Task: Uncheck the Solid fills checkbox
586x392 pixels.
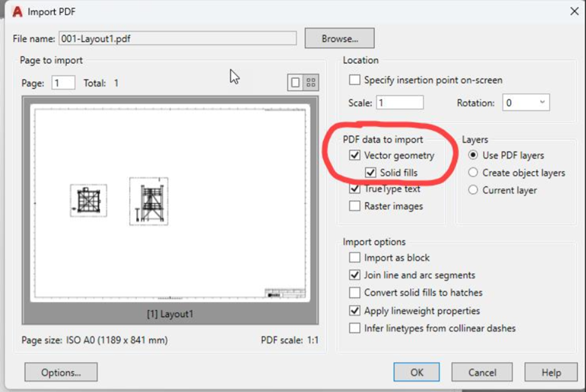Action: coord(370,173)
